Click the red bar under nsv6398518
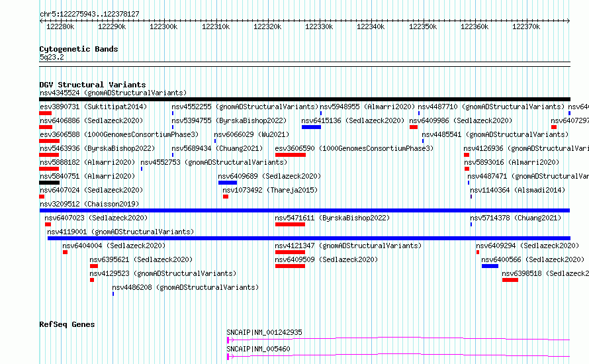This screenshot has height=364, width=589. point(510,280)
